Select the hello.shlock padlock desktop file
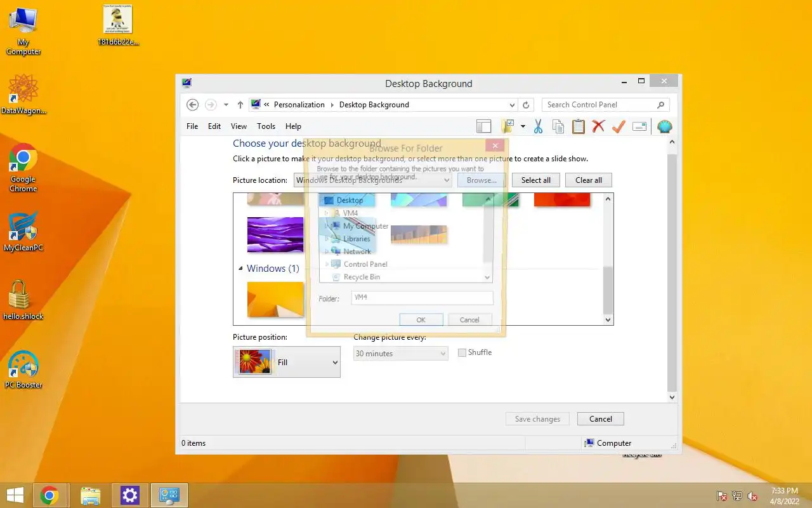The height and width of the screenshot is (508, 812). click(x=23, y=300)
